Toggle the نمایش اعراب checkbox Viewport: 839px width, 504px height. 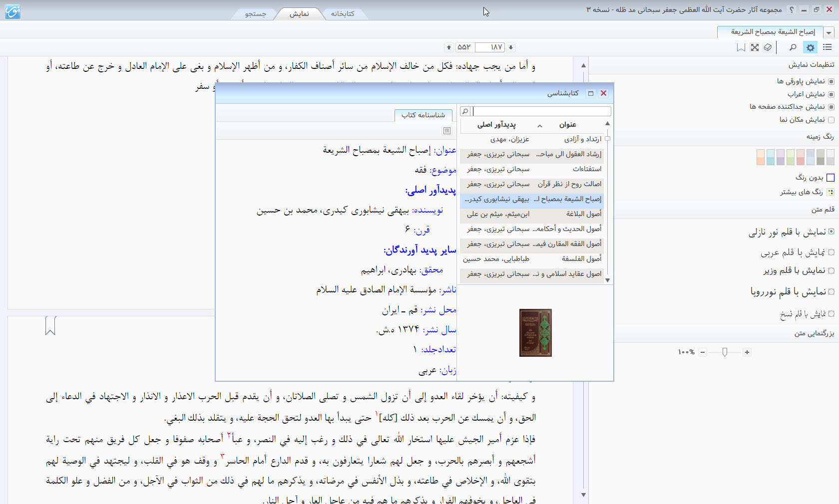pos(831,94)
